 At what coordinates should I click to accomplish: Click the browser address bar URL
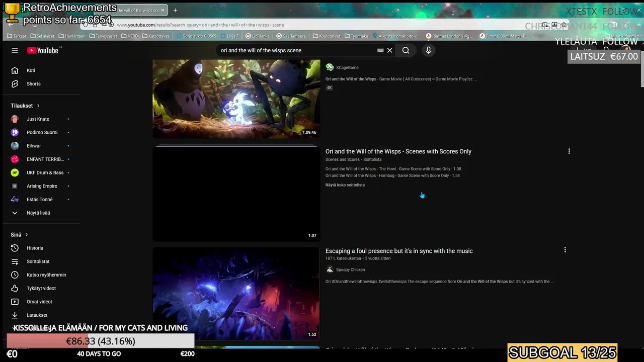click(x=200, y=25)
